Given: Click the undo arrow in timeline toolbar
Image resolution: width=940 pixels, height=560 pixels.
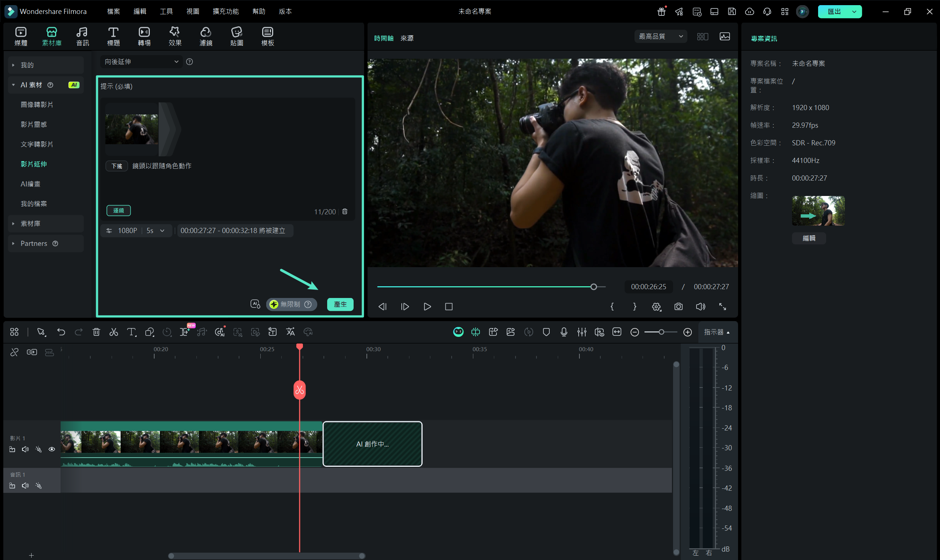Looking at the screenshot, I should click(61, 332).
